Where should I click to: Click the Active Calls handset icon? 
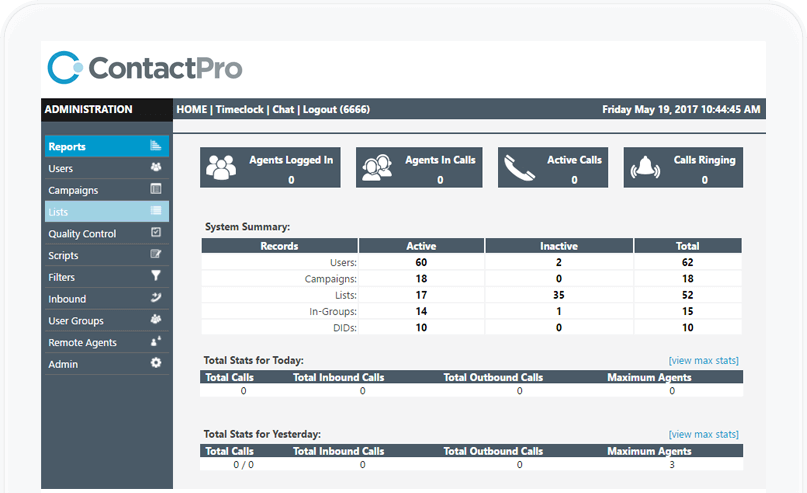tap(519, 168)
